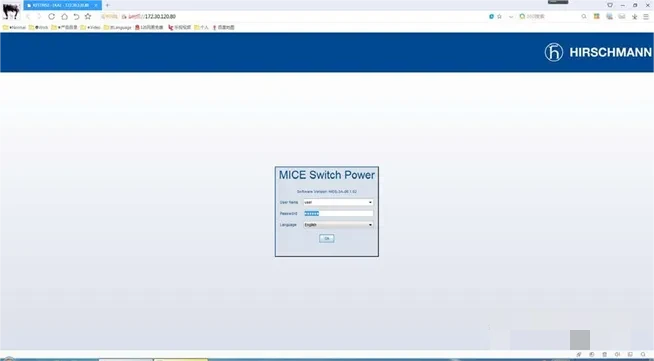Click the browser back arrow
Image resolution: width=654 pixels, height=361 pixels.
[x=28, y=16]
